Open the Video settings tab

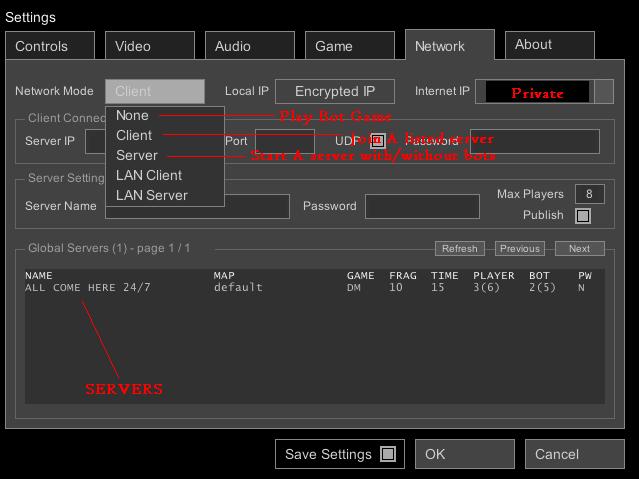[149, 46]
